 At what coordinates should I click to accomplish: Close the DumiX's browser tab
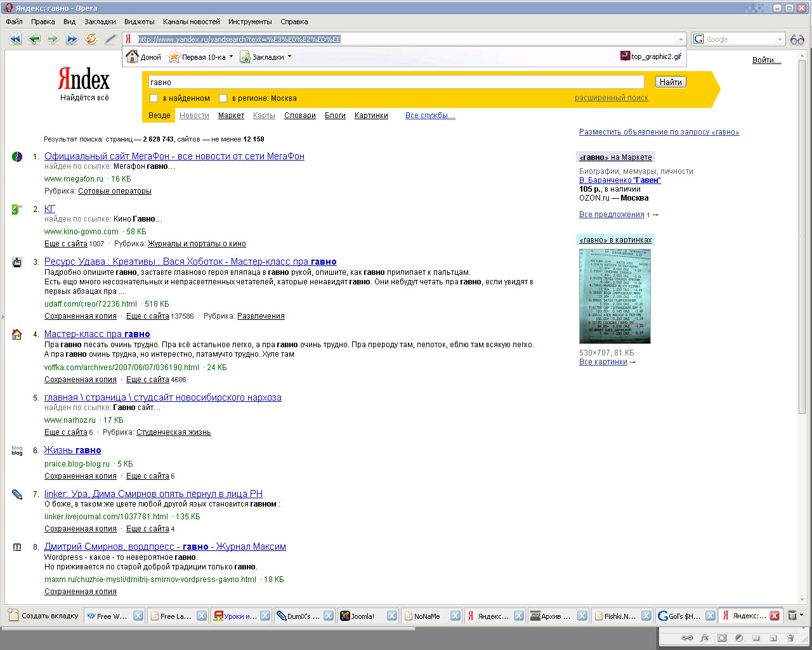click(328, 616)
